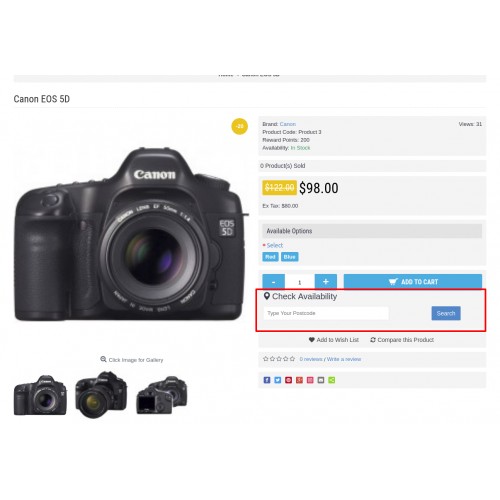Open the Canon brand link
500x500 pixels.
[x=288, y=124]
